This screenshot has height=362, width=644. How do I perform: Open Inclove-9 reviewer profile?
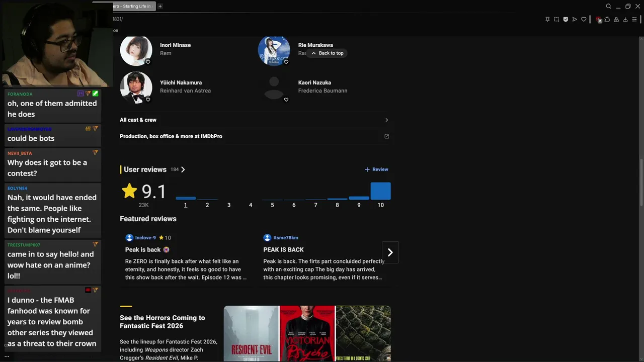coord(145,238)
